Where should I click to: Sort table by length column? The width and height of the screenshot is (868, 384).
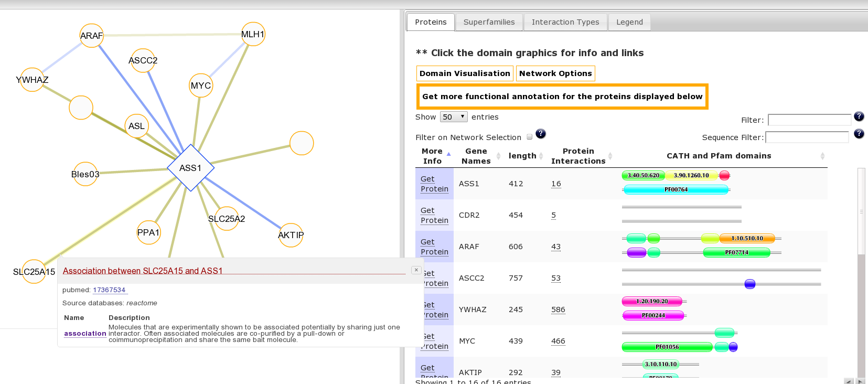pos(522,156)
